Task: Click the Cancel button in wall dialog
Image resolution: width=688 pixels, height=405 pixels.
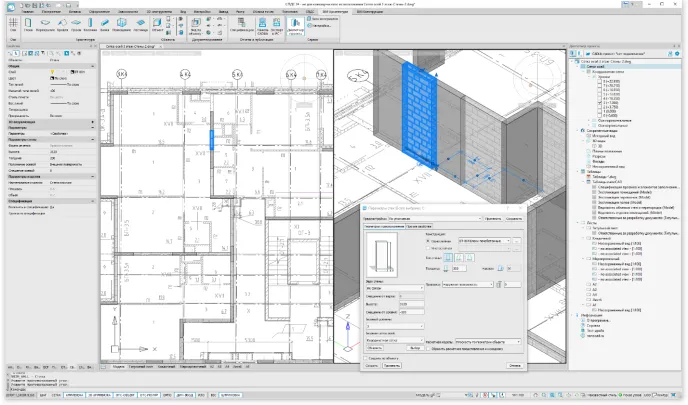Action: [515, 366]
